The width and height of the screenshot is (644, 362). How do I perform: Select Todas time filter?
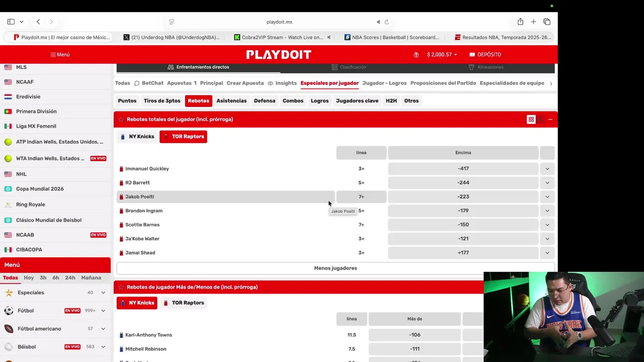click(10, 278)
